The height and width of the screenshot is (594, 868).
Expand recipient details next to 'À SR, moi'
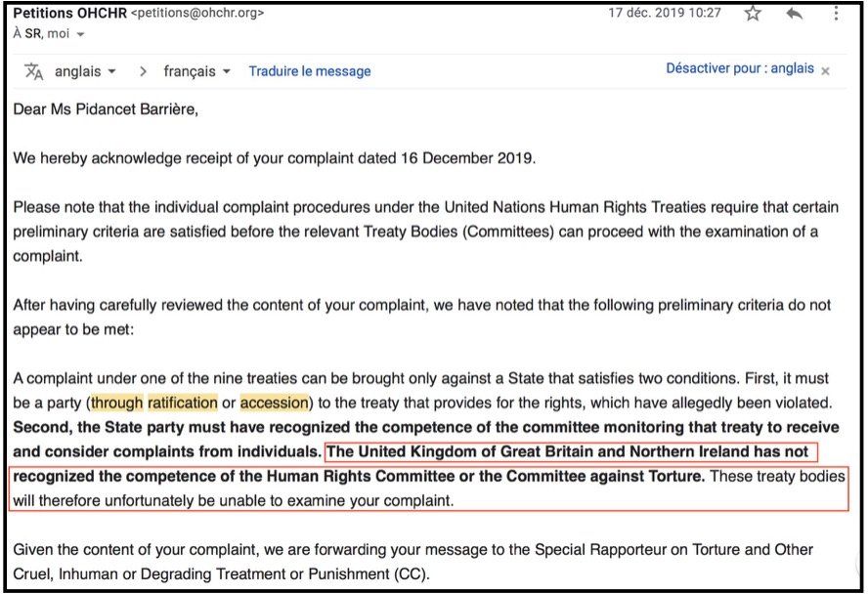80,34
